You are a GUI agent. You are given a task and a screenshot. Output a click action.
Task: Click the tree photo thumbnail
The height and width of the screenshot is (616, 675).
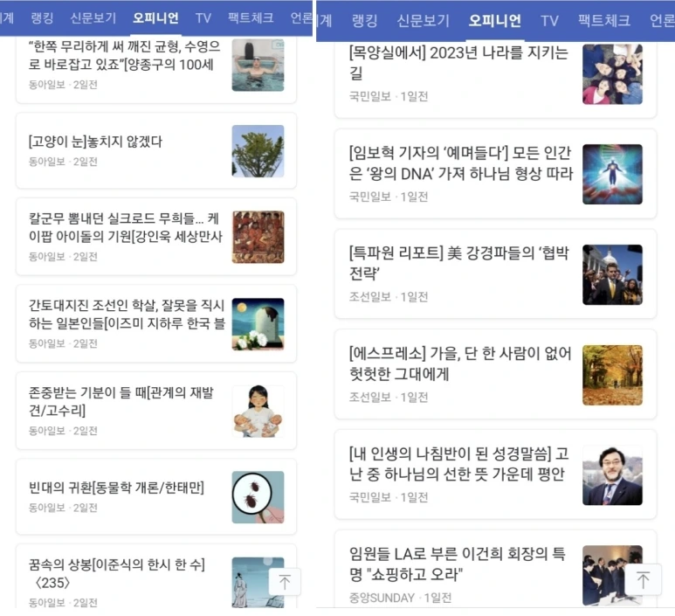coord(258,151)
